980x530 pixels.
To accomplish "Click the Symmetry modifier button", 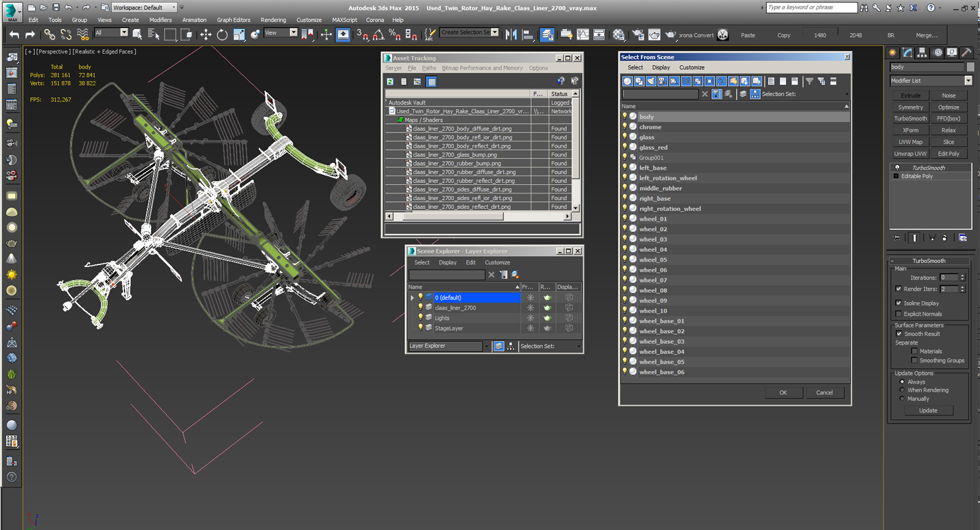I will click(910, 107).
